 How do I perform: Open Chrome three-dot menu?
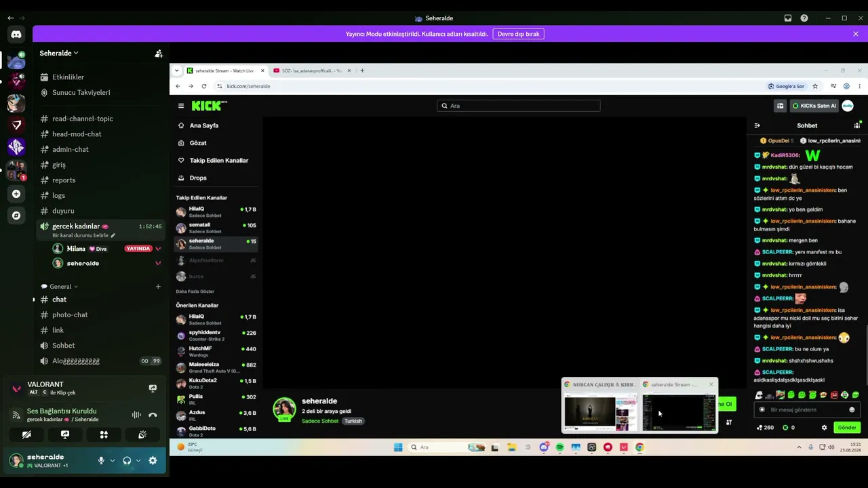(859, 86)
